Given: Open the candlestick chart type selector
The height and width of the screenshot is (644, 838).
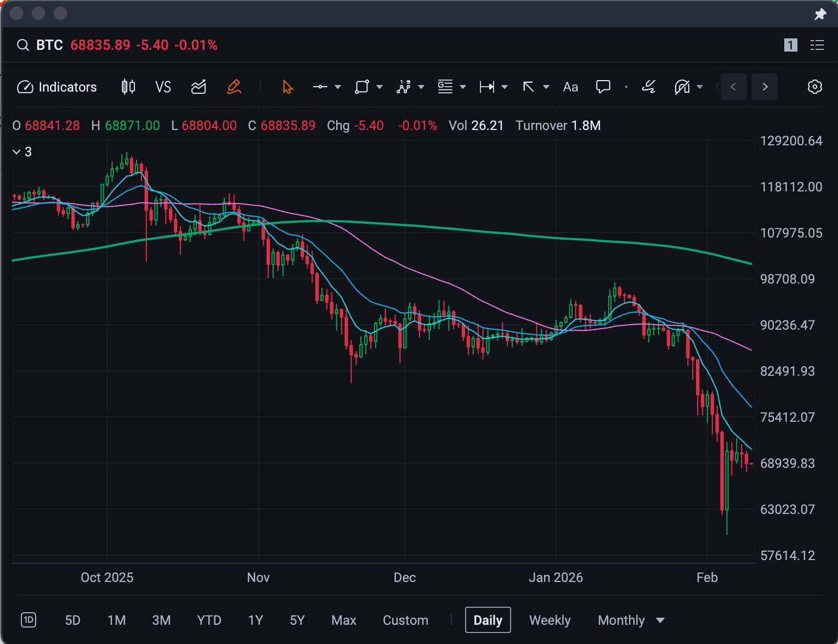Looking at the screenshot, I should (128, 87).
